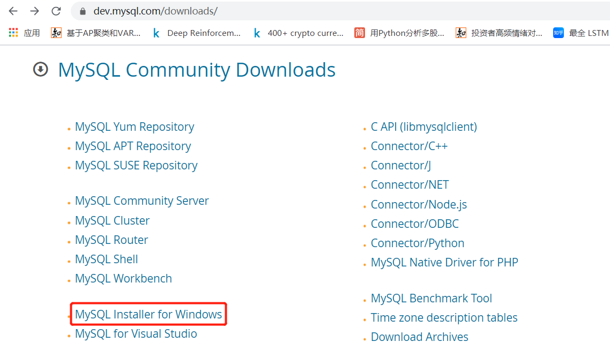The image size is (610, 364).
Task: Go to MySQL Community Server downloads
Action: pyautogui.click(x=142, y=201)
